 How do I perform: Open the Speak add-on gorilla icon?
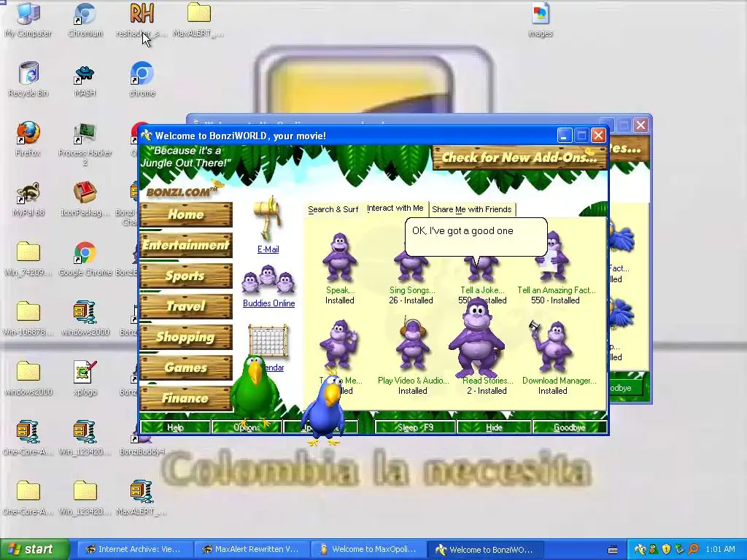click(339, 257)
